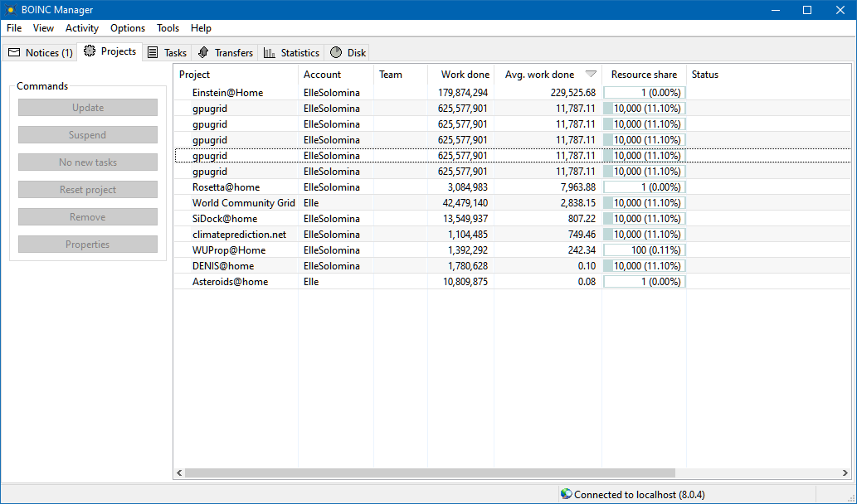Select the World Community Grid project
This screenshot has height=504, width=857.
tap(513, 203)
